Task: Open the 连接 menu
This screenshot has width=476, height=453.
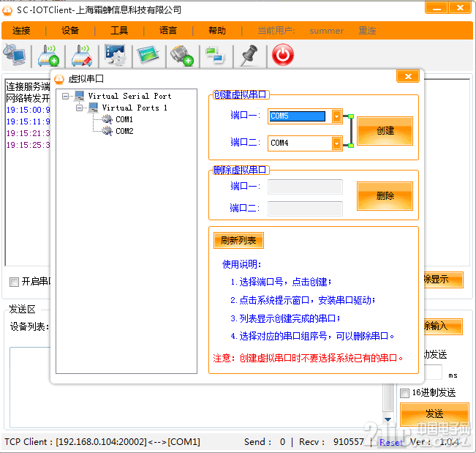Action: (21, 31)
